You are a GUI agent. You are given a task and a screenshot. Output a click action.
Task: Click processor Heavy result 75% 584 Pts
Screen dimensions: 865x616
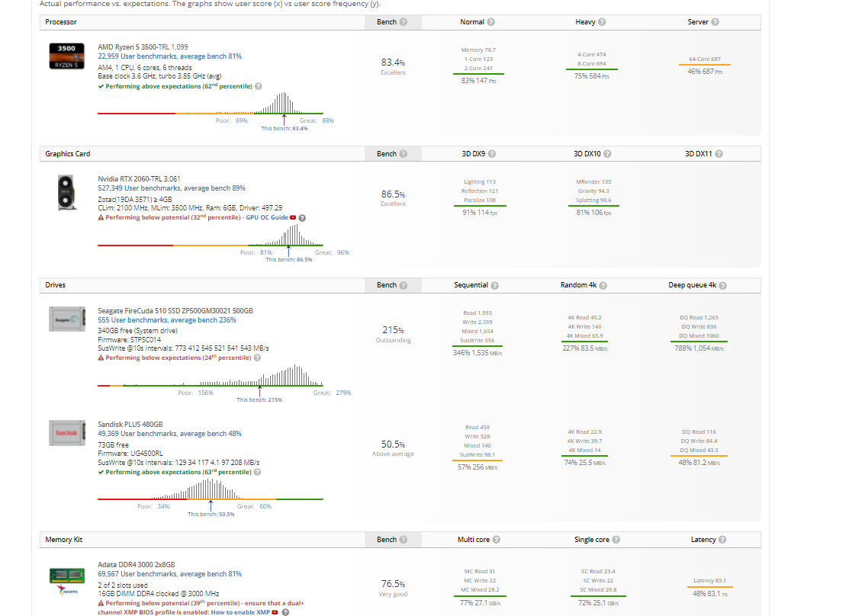tap(591, 76)
